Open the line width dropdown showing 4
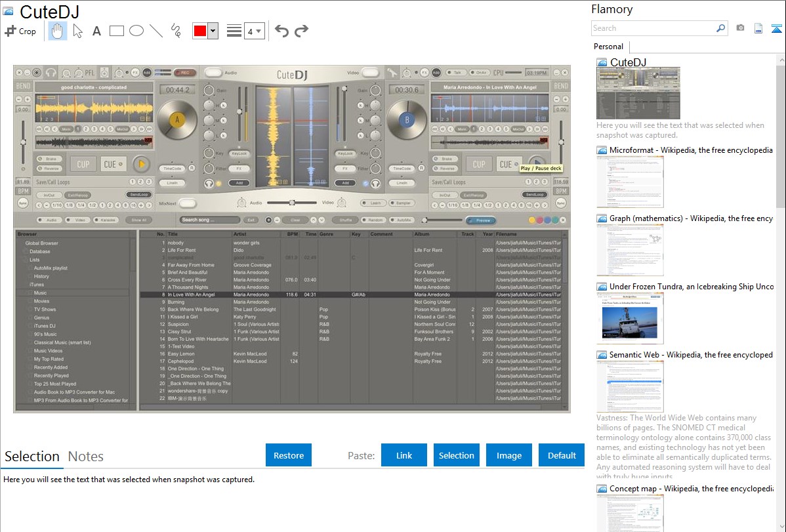Screen dimensions: 786x532 (x=254, y=31)
